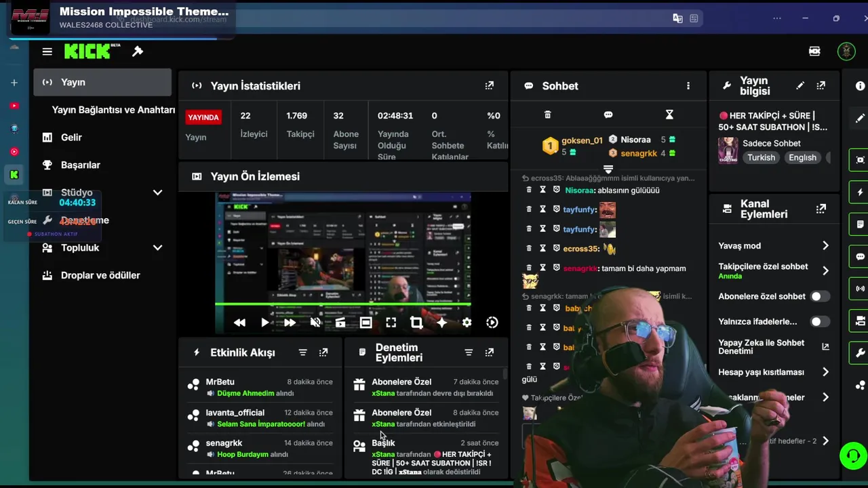Click the Sadece Sohbet category thumbnail
Image resolution: width=868 pixels, height=488 pixels.
(x=728, y=150)
